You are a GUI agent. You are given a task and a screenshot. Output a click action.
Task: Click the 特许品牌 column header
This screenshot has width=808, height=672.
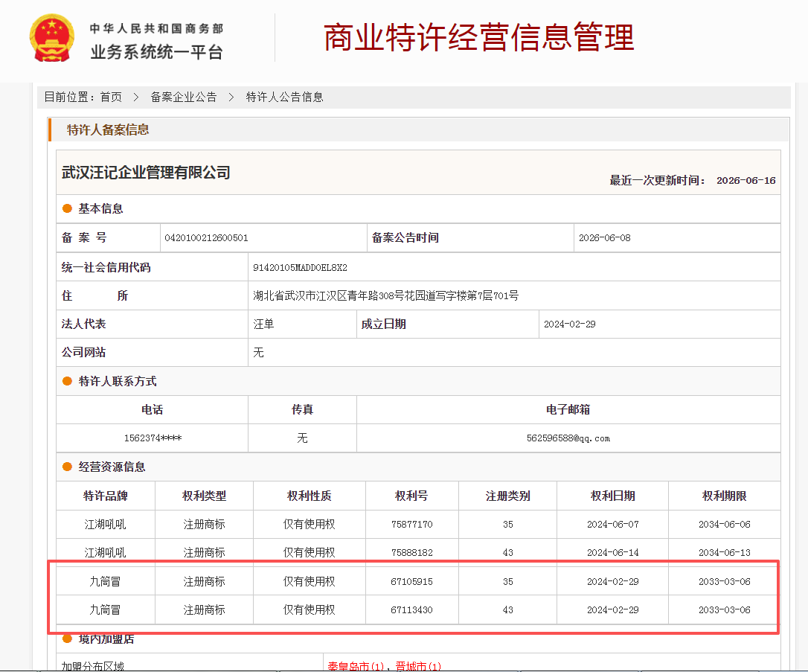pos(106,496)
